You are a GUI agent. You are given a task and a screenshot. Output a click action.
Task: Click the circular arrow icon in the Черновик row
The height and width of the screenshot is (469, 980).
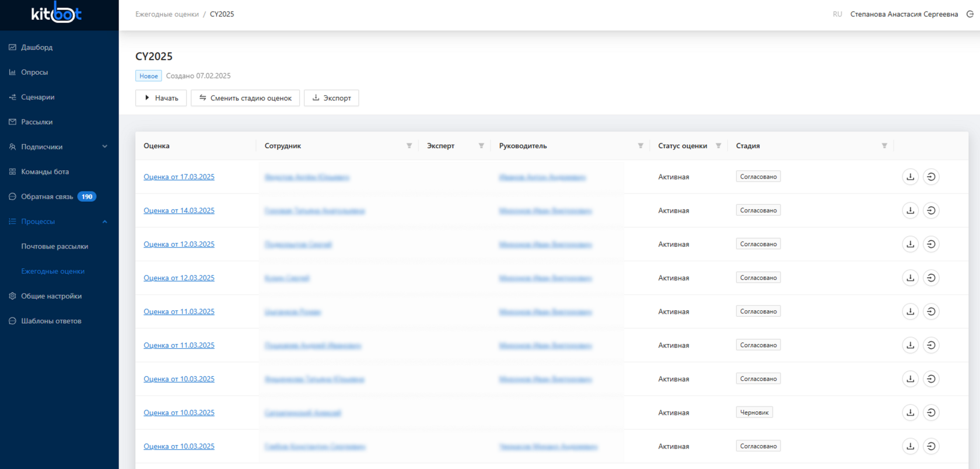point(931,412)
